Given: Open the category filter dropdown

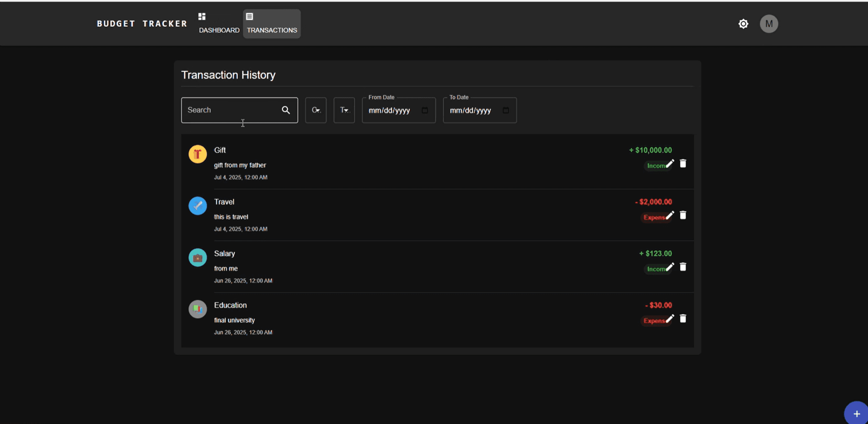Looking at the screenshot, I should pyautogui.click(x=316, y=110).
